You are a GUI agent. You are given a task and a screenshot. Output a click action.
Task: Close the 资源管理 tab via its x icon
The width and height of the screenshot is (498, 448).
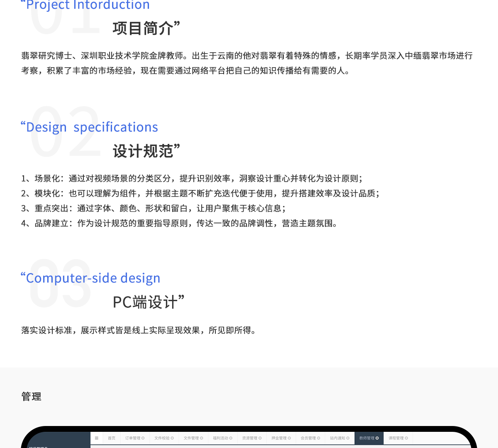[x=260, y=438]
